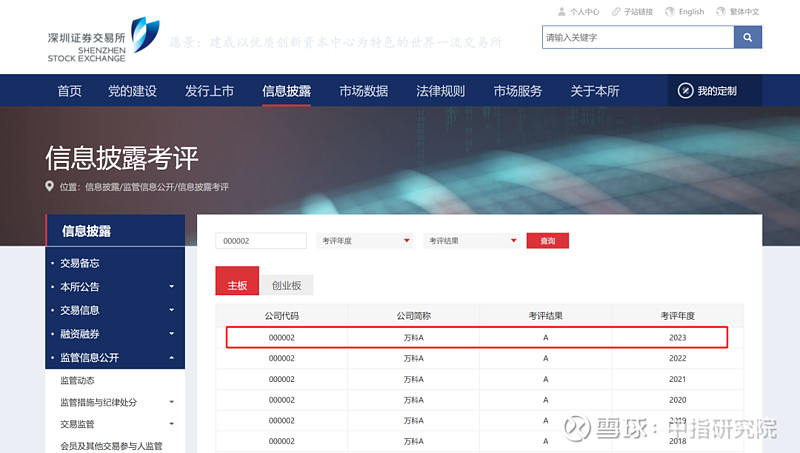Switch to the 创业板 tab
This screenshot has height=453, width=800.
click(x=287, y=285)
